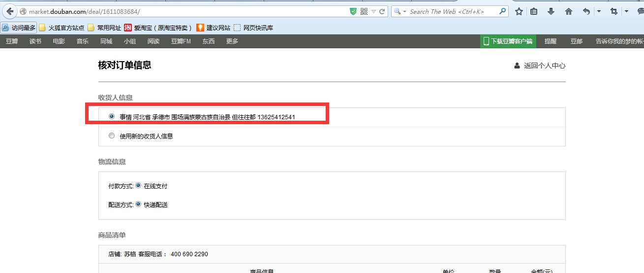Open the 访问最多 bookmark folder

pyautogui.click(x=19, y=28)
